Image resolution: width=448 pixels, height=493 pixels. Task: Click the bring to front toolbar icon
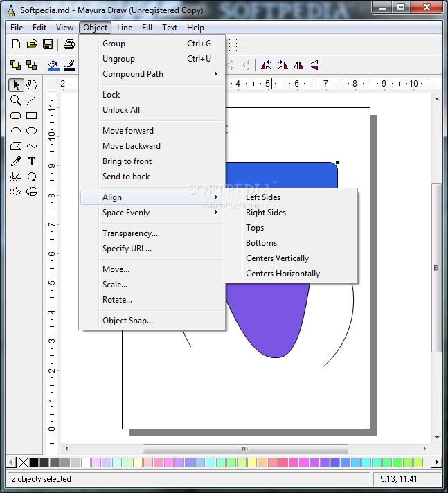tap(15, 65)
